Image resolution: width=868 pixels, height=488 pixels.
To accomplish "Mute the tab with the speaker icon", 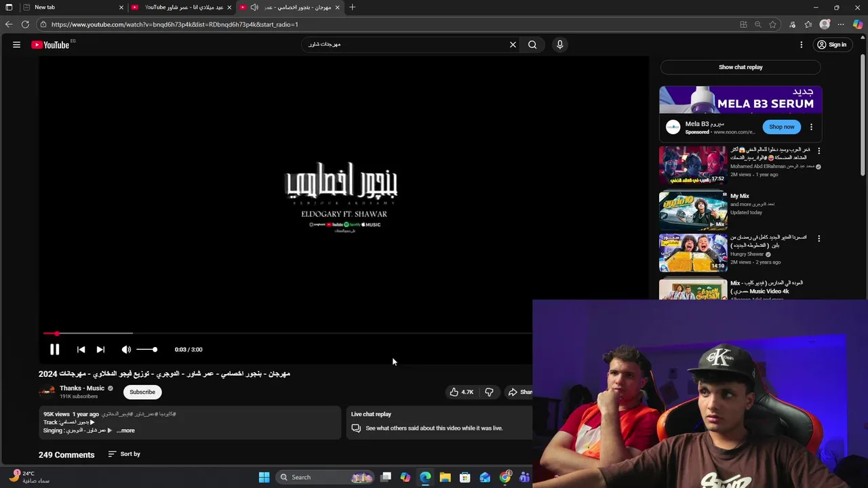I will (254, 7).
